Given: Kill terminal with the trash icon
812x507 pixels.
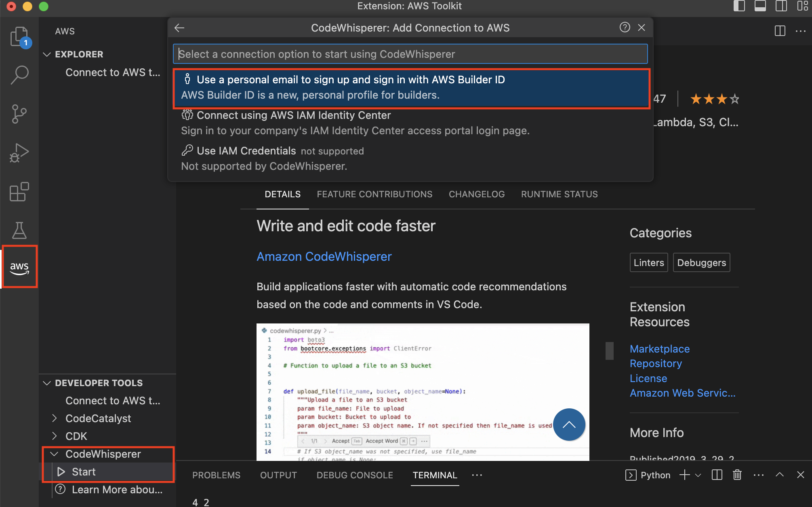Looking at the screenshot, I should (x=737, y=475).
